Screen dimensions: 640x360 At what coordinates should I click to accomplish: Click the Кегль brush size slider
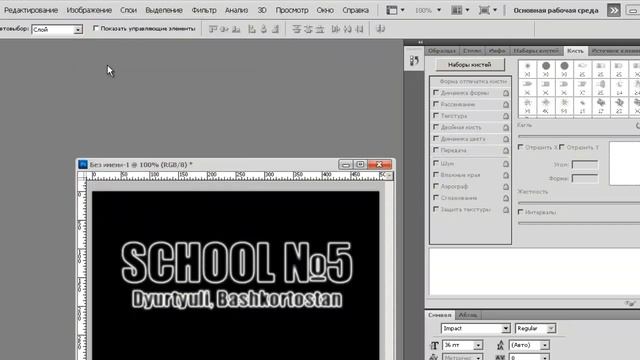pyautogui.click(x=579, y=136)
